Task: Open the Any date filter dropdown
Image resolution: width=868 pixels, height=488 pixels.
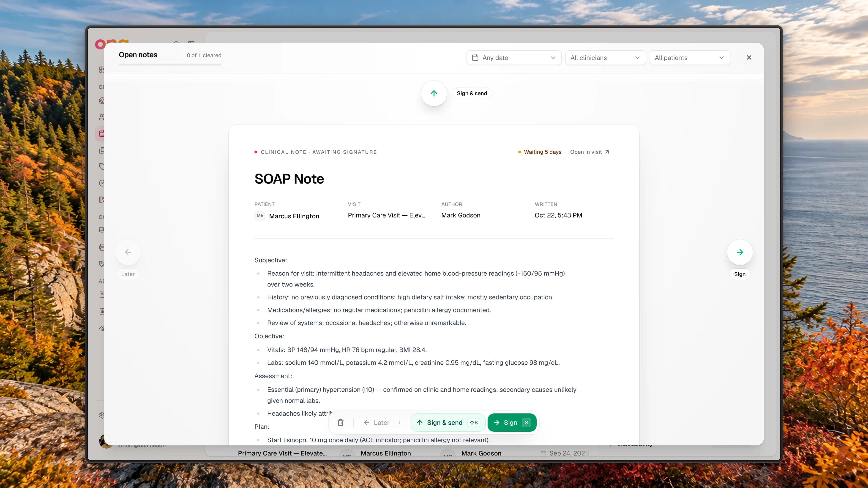Action: 514,58
